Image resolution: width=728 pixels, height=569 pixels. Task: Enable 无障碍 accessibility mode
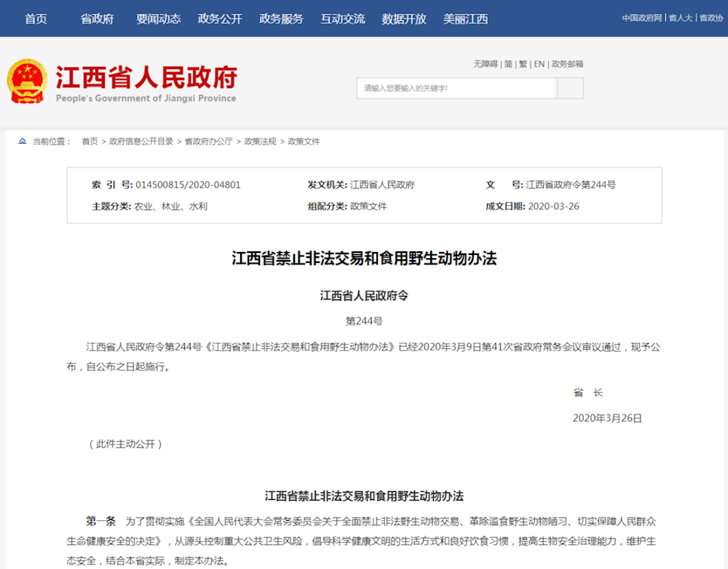(x=486, y=64)
